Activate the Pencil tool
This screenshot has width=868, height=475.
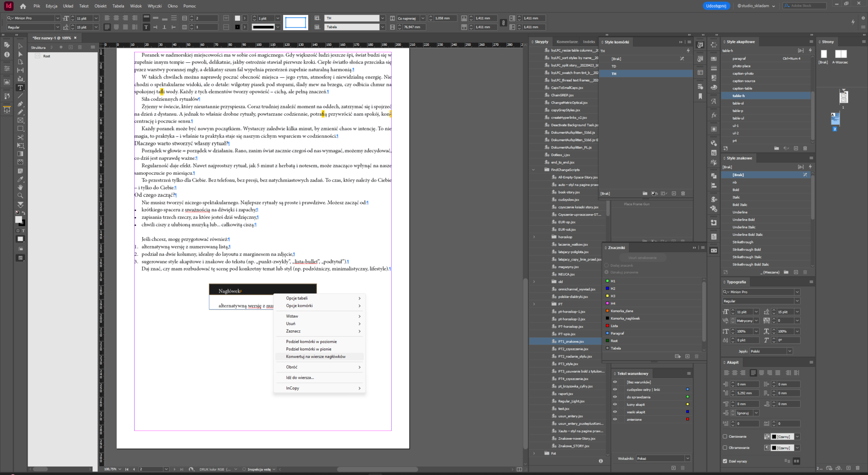[20, 112]
